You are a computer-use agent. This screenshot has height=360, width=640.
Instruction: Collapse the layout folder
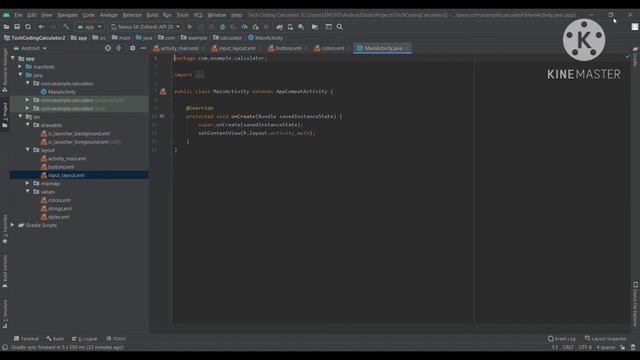point(28,150)
